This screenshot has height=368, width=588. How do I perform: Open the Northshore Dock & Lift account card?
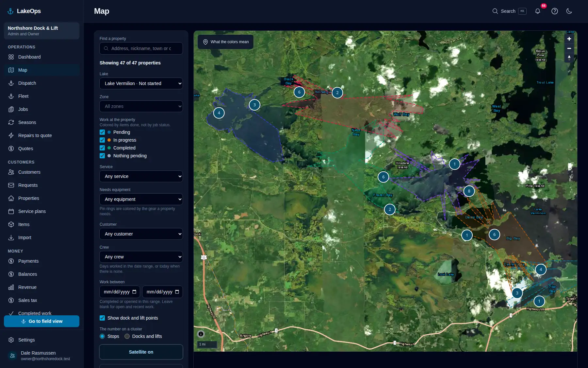41,31
